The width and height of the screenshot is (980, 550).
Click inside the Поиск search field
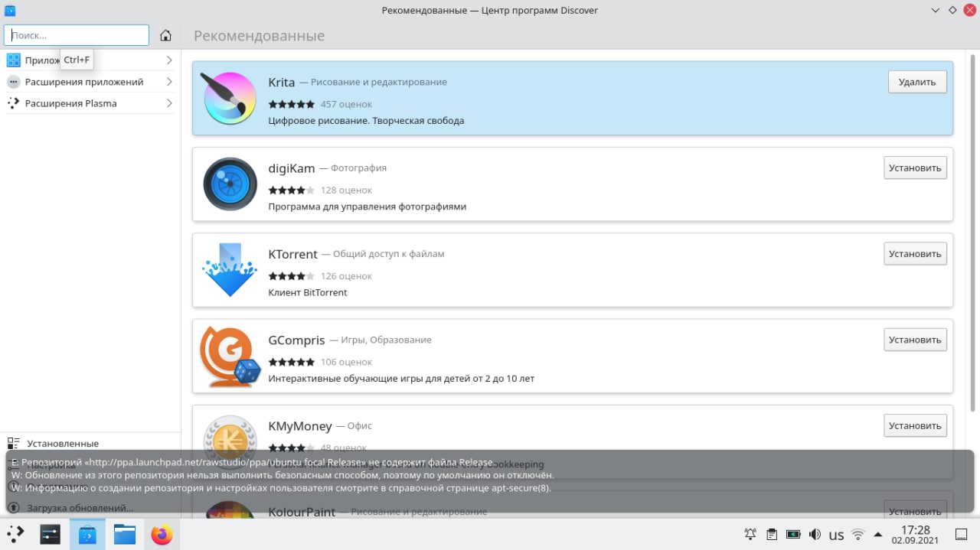tap(77, 35)
